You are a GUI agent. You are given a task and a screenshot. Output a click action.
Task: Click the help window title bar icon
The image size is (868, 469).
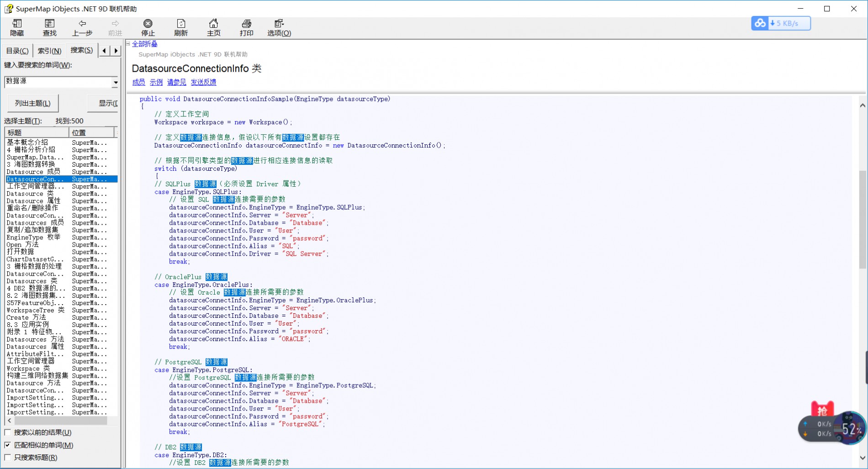[x=9, y=9]
